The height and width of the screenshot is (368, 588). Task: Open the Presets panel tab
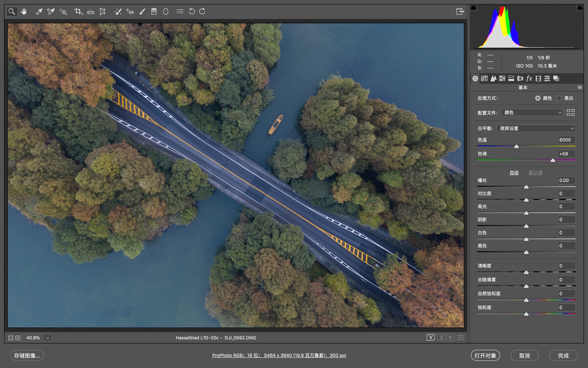(547, 79)
